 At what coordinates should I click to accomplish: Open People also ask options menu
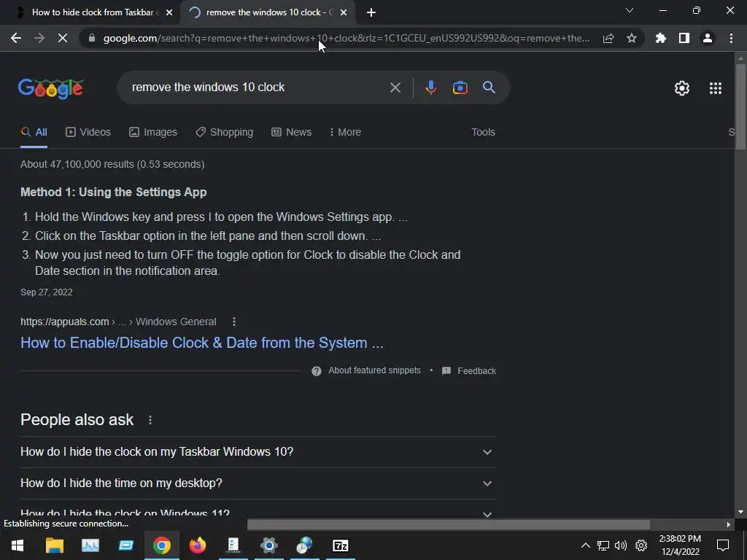[150, 420]
